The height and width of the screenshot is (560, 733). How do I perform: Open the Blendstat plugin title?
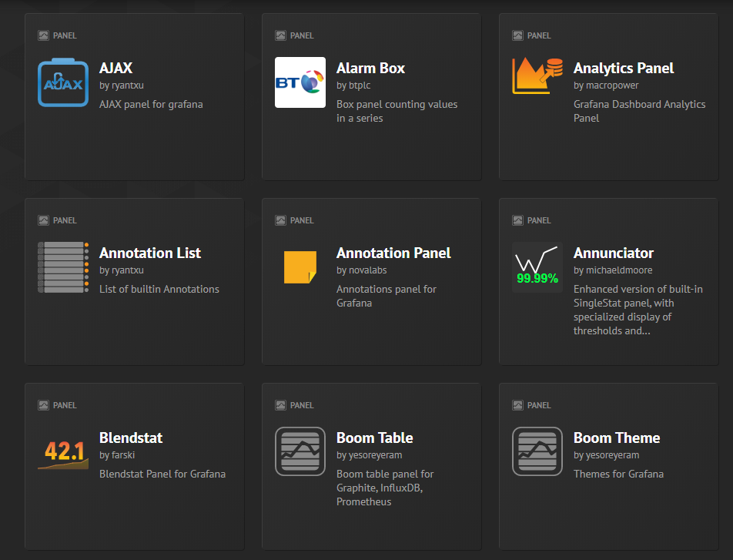pyautogui.click(x=131, y=438)
